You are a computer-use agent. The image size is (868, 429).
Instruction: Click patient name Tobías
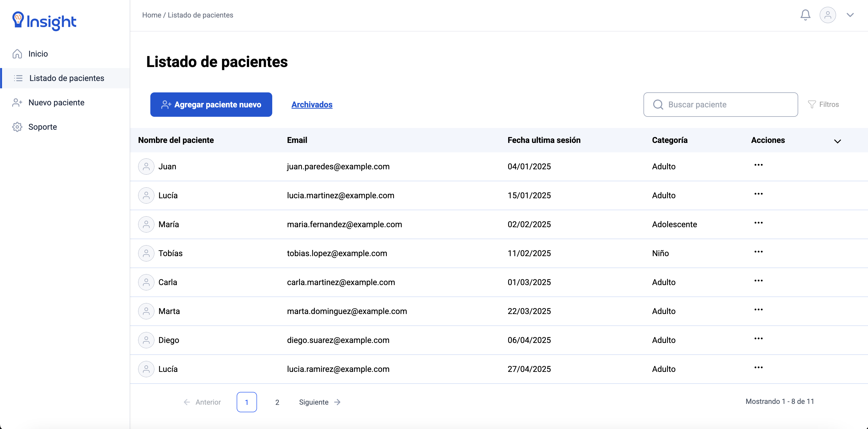(x=170, y=254)
